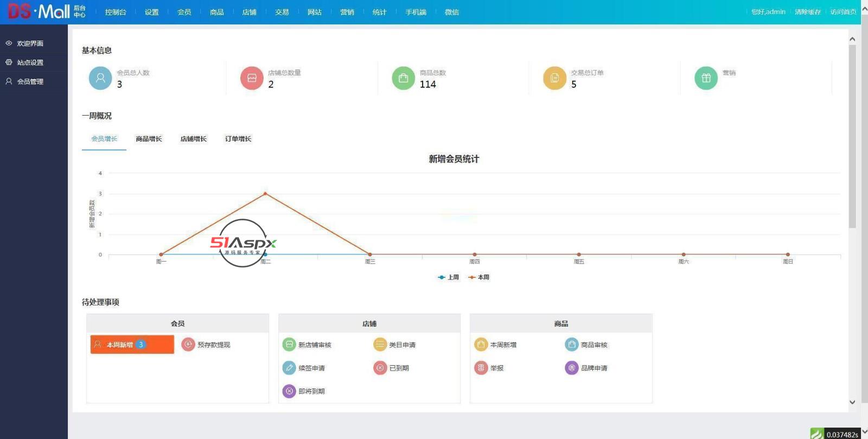Viewport: 868px width, 439px height.
Task: Click the 商品总数 green bag icon
Action: click(x=403, y=78)
